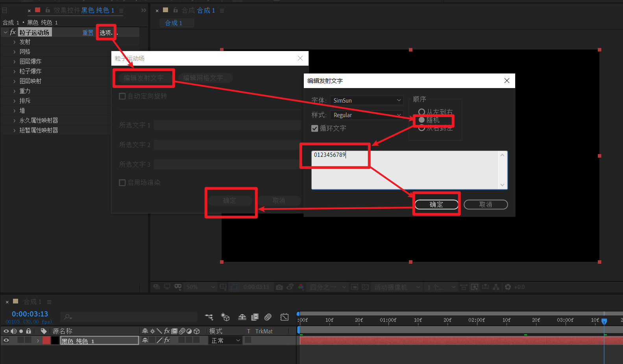623x364 pixels.
Task: Expand the 图层爆炸 property group
Action: (15, 62)
